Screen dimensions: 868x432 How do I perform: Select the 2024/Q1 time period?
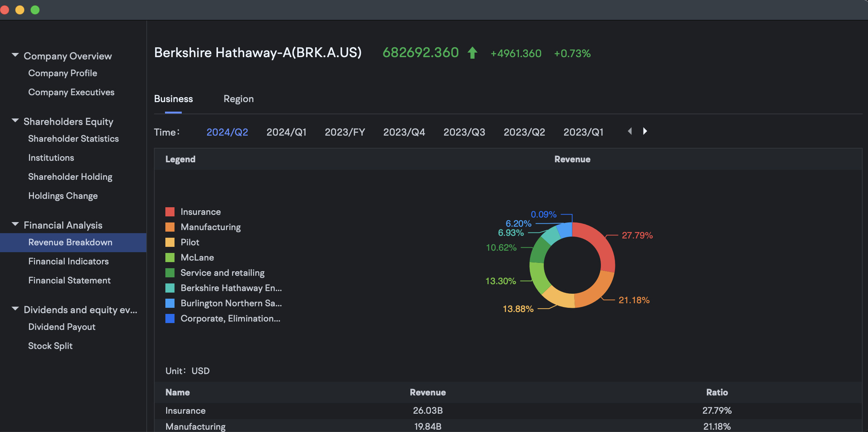pos(286,132)
